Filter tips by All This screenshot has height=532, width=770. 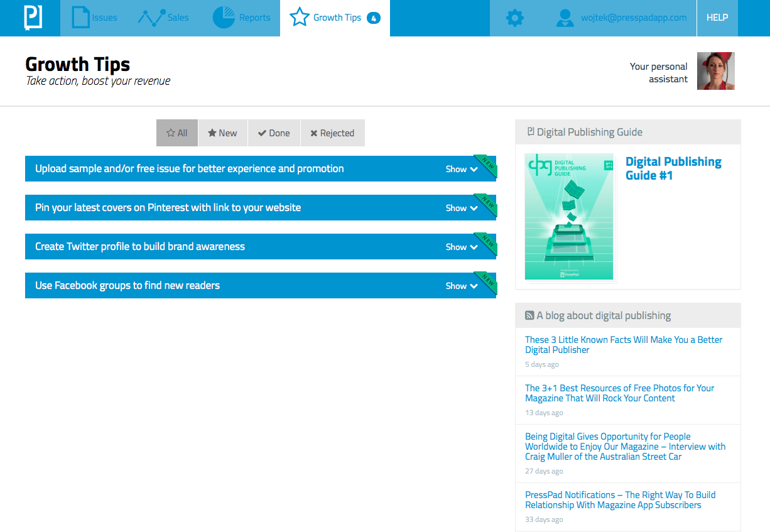click(x=177, y=133)
